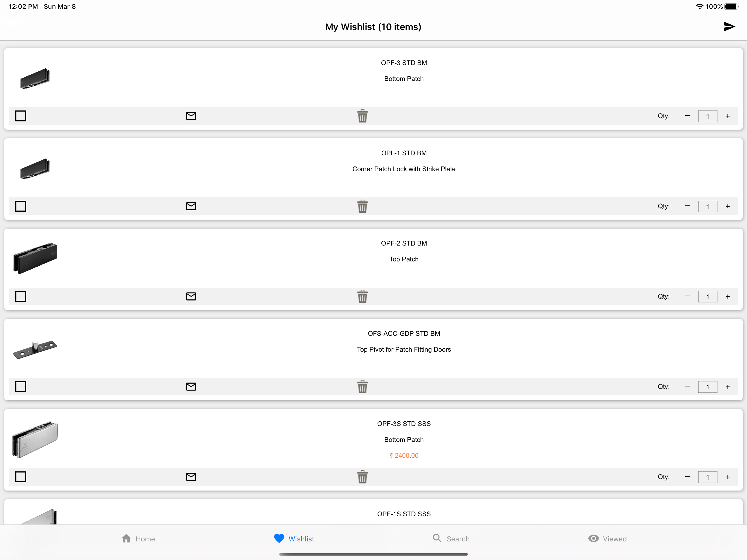The width and height of the screenshot is (747, 560).
Task: Decrease quantity for OPF-2 STD BM
Action: click(x=687, y=296)
